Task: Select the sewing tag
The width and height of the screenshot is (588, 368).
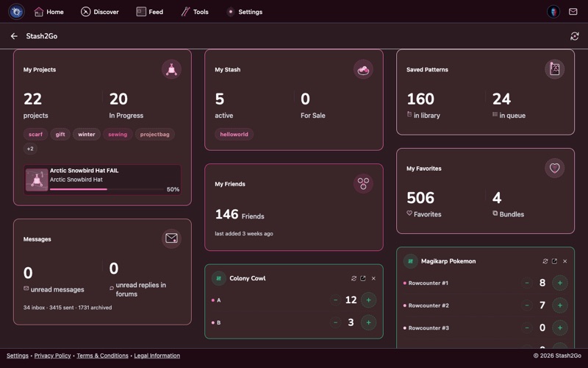Action: [118, 135]
